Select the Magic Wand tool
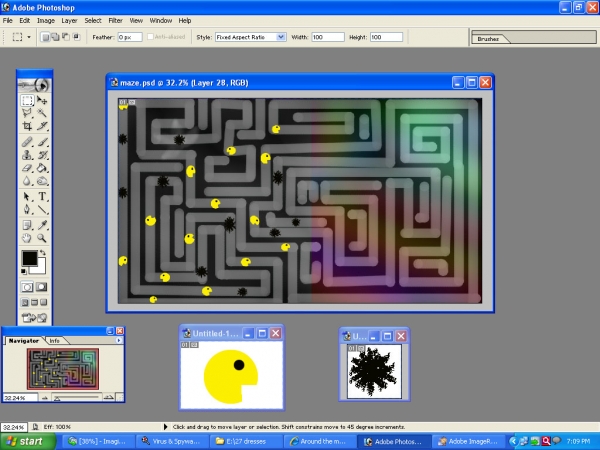Image resolution: width=600 pixels, height=450 pixels. pos(42,113)
